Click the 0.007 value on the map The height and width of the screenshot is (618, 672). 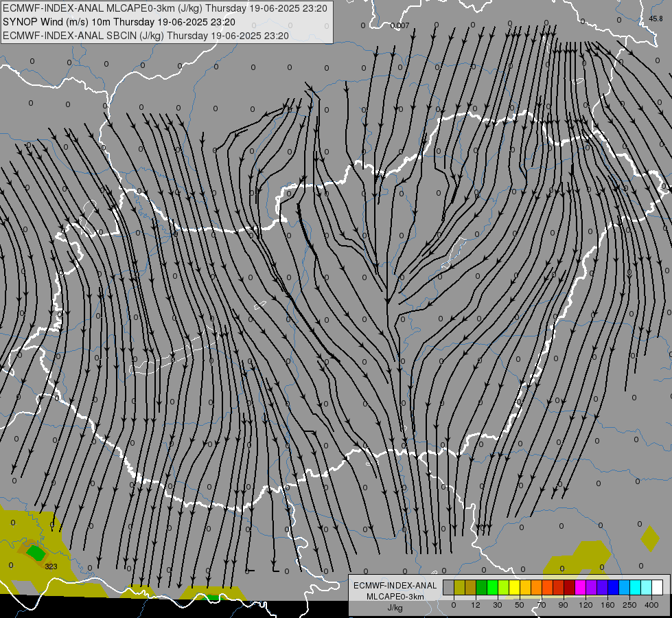(400, 25)
